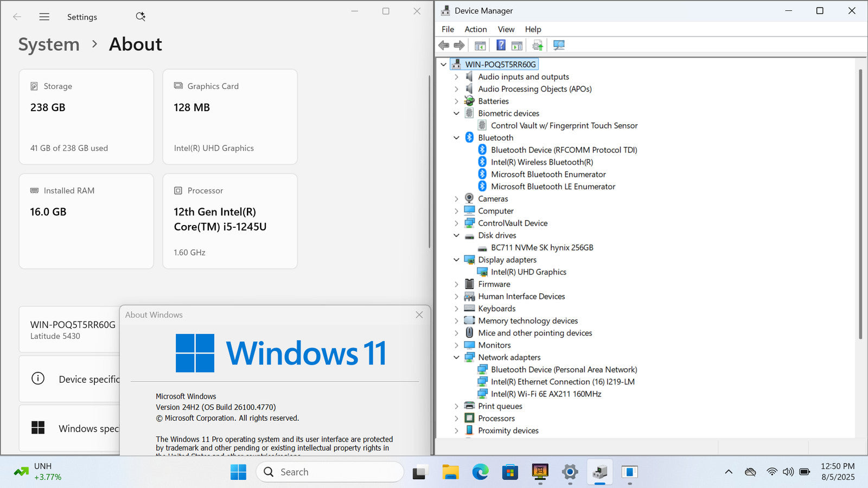Close the About Windows dialog
This screenshot has width=868, height=488.
coord(419,315)
